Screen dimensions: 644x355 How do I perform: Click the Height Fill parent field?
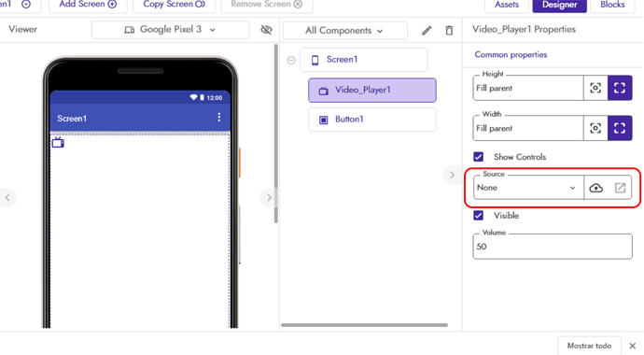coord(528,88)
